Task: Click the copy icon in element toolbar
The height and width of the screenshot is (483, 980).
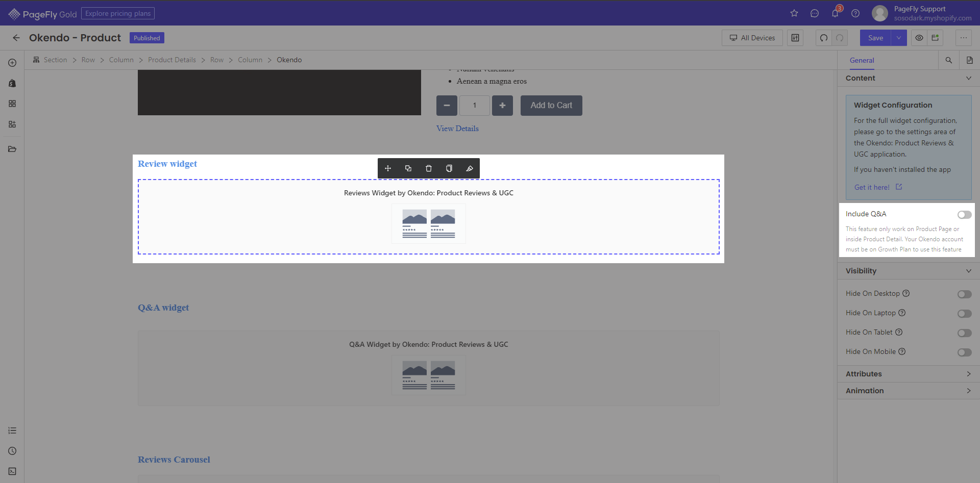Action: (x=449, y=168)
